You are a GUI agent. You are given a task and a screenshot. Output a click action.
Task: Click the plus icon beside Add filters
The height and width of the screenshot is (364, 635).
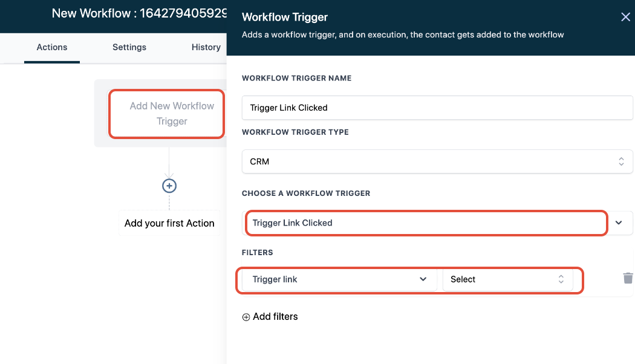tap(246, 317)
